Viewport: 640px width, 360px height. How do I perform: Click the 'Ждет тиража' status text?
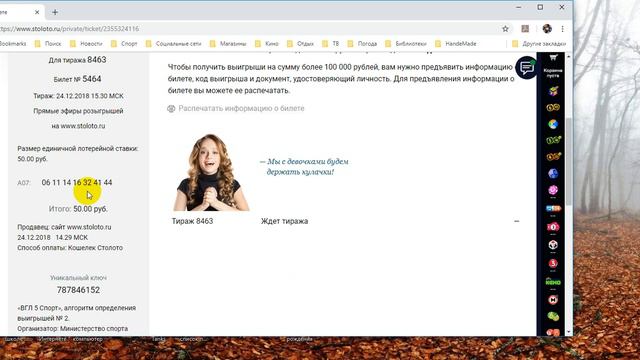coord(284,221)
